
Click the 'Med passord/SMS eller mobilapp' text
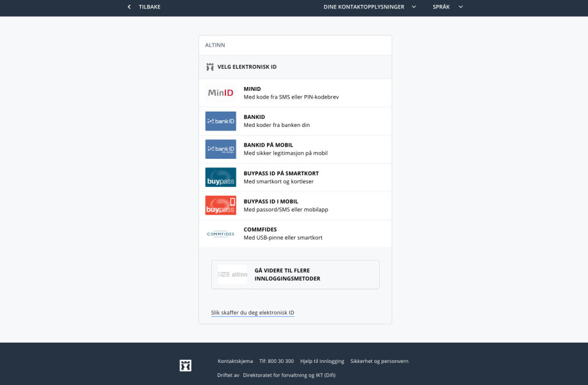286,210
